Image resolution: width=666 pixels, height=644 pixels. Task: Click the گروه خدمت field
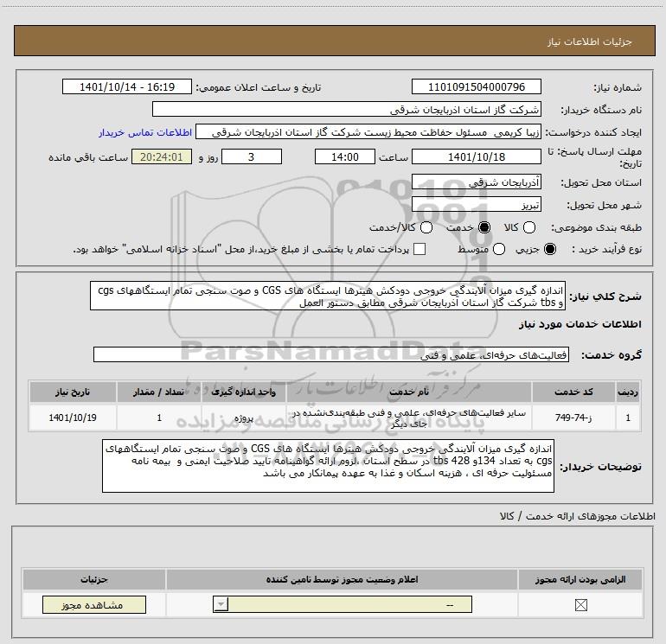coord(331,355)
